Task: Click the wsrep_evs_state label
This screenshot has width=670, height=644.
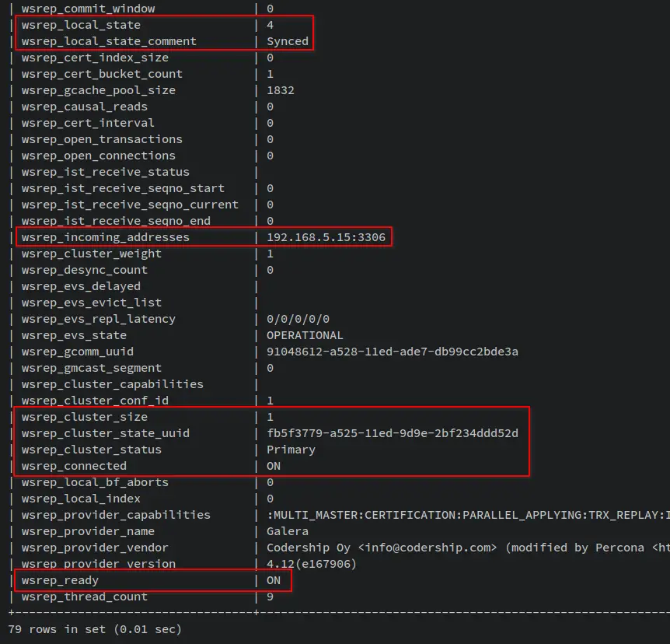Action: (x=74, y=335)
